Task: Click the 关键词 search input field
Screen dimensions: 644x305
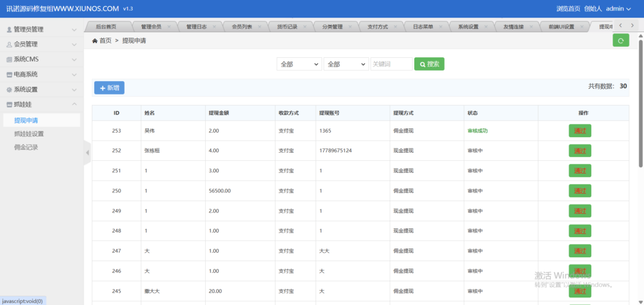Action: (391, 64)
